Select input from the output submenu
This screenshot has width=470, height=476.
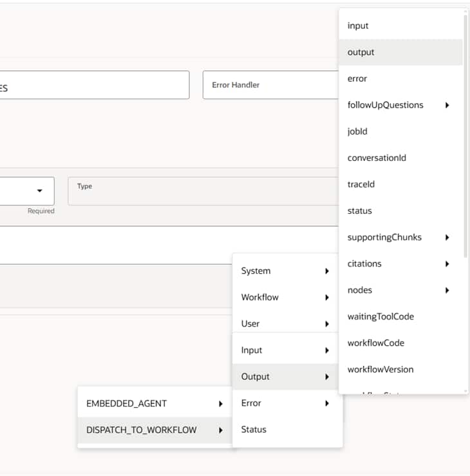pos(358,26)
